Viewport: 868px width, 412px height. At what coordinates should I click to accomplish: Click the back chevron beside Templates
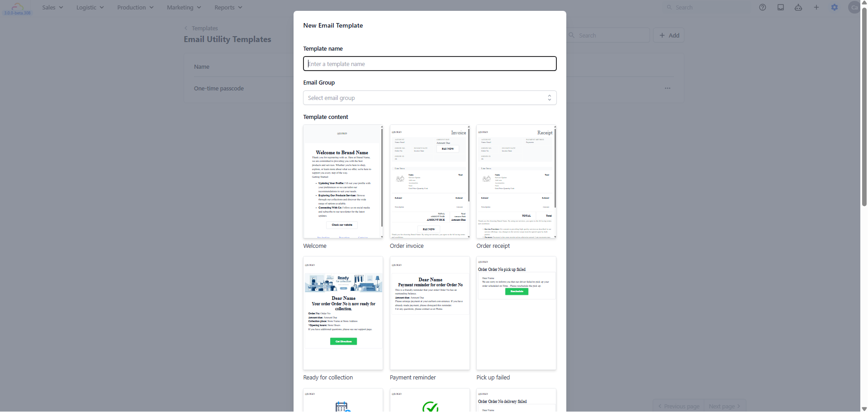tap(186, 28)
